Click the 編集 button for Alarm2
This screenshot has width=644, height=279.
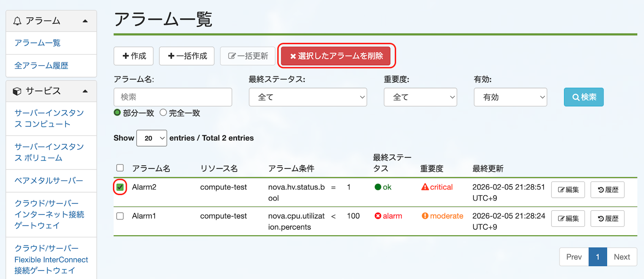[x=568, y=190]
